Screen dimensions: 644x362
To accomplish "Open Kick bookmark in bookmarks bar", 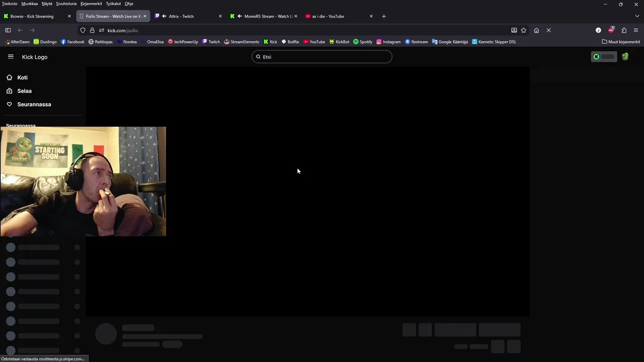I will [x=271, y=42].
